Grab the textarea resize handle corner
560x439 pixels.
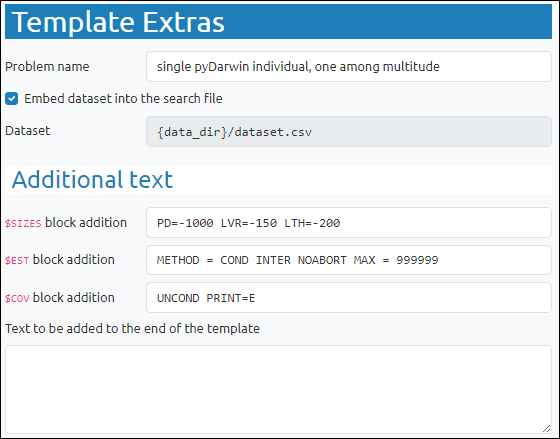coord(546,429)
